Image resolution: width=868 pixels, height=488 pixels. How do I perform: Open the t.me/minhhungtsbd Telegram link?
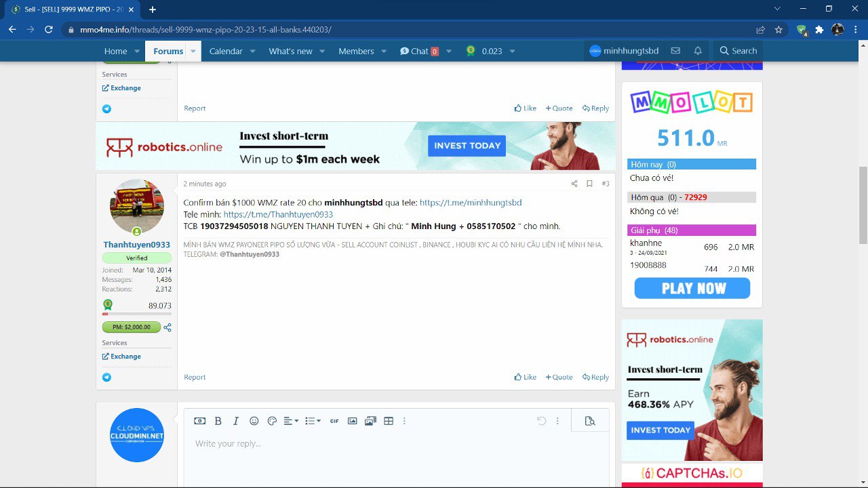471,203
